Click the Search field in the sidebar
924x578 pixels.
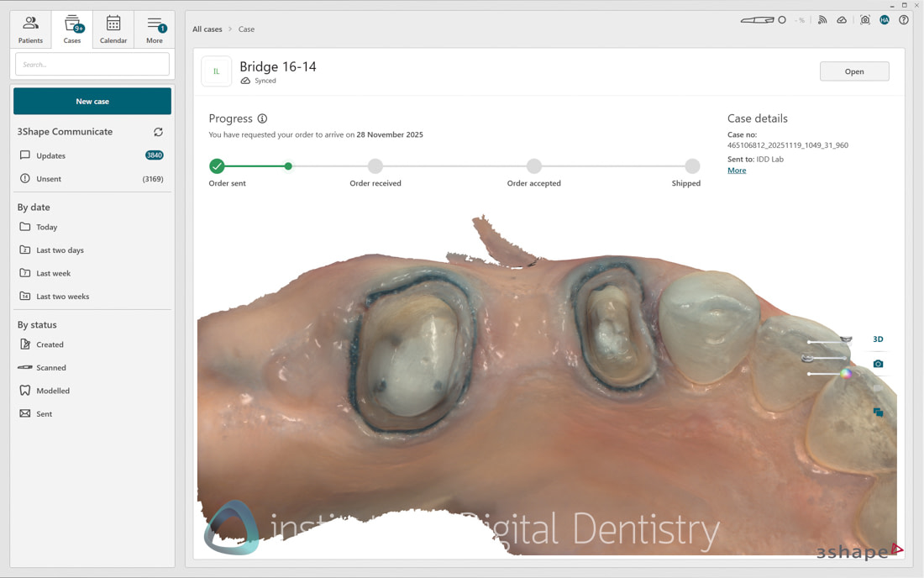click(92, 63)
